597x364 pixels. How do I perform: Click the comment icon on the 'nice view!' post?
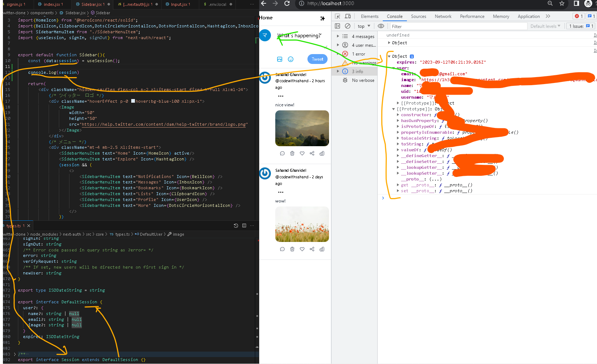[x=282, y=153]
